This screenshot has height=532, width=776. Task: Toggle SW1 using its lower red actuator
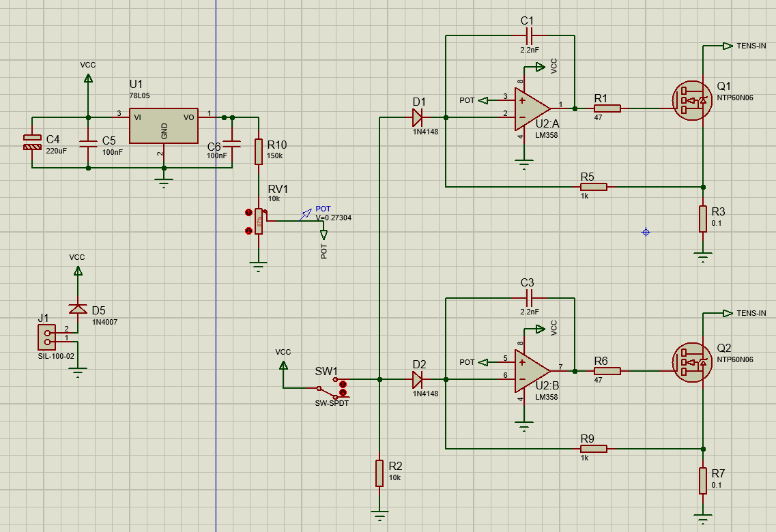(343, 393)
